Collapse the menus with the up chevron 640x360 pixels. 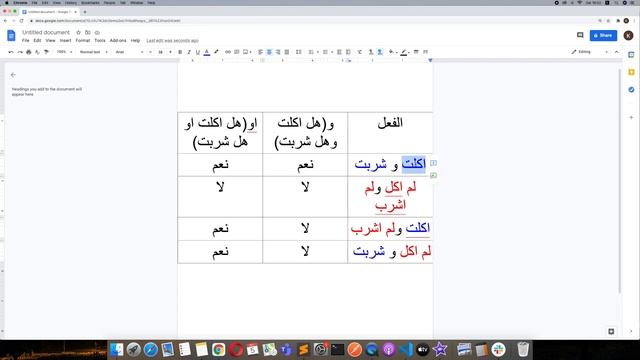[x=616, y=52]
